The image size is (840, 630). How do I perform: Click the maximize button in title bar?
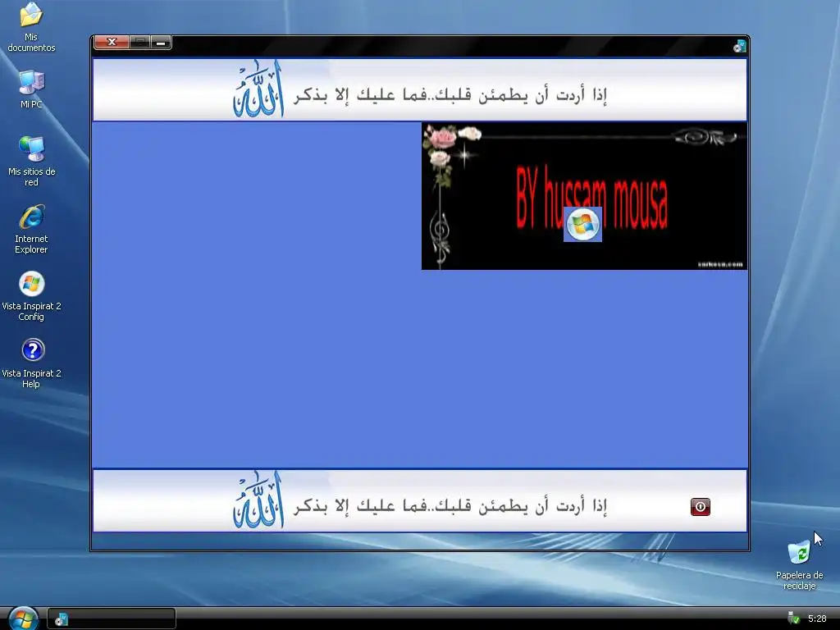coord(139,43)
